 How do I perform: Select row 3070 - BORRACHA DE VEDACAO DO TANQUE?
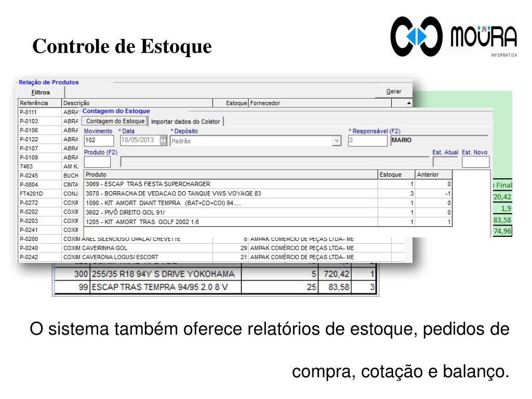tap(268, 193)
